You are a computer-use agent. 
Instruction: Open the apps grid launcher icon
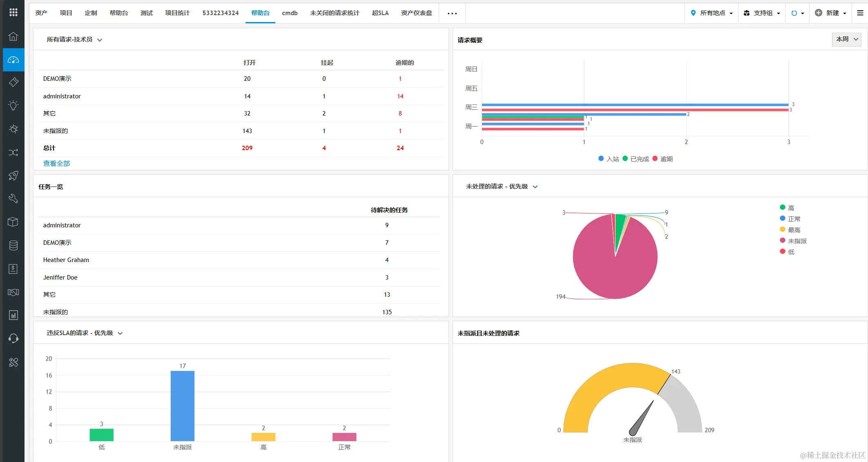pos(13,13)
